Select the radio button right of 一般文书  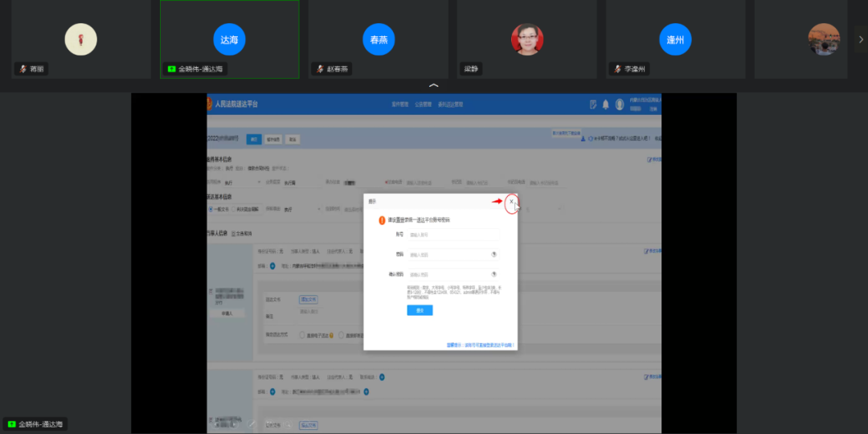pos(233,209)
